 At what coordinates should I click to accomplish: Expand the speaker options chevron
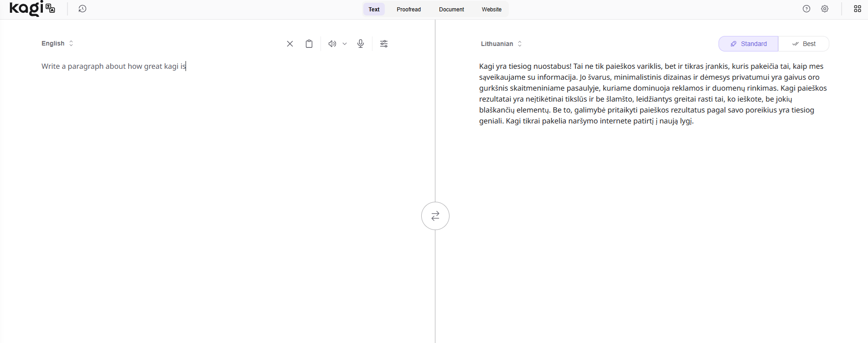(x=345, y=44)
